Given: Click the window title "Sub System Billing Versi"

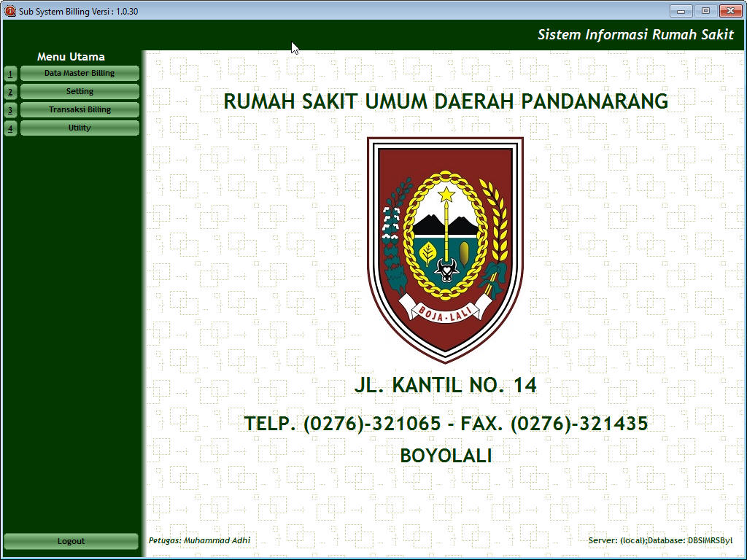Looking at the screenshot, I should point(79,12).
